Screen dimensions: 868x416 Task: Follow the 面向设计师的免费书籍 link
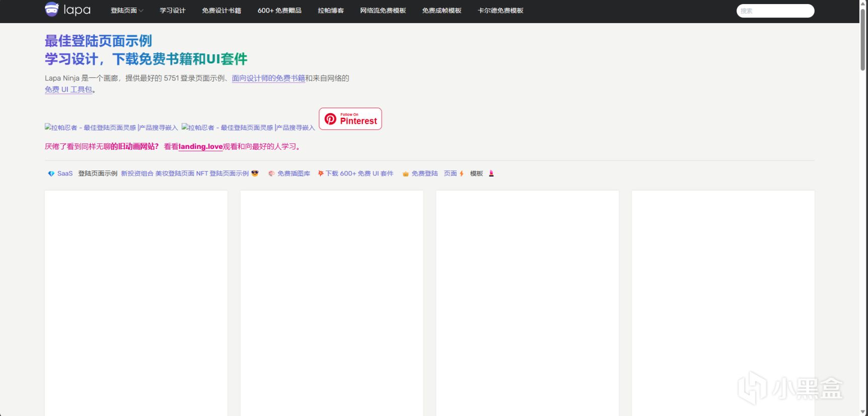pyautogui.click(x=268, y=78)
